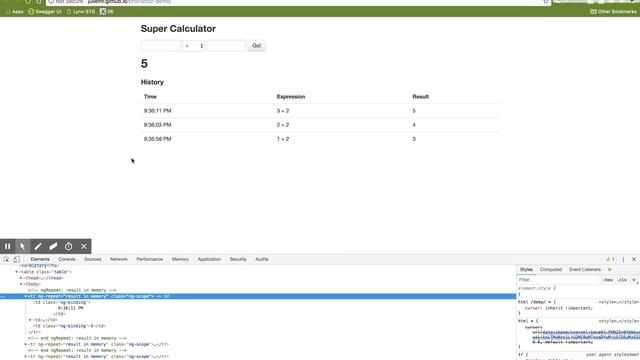Click the 1 + 2 expression cell
The image size is (640, 360).
tap(283, 139)
